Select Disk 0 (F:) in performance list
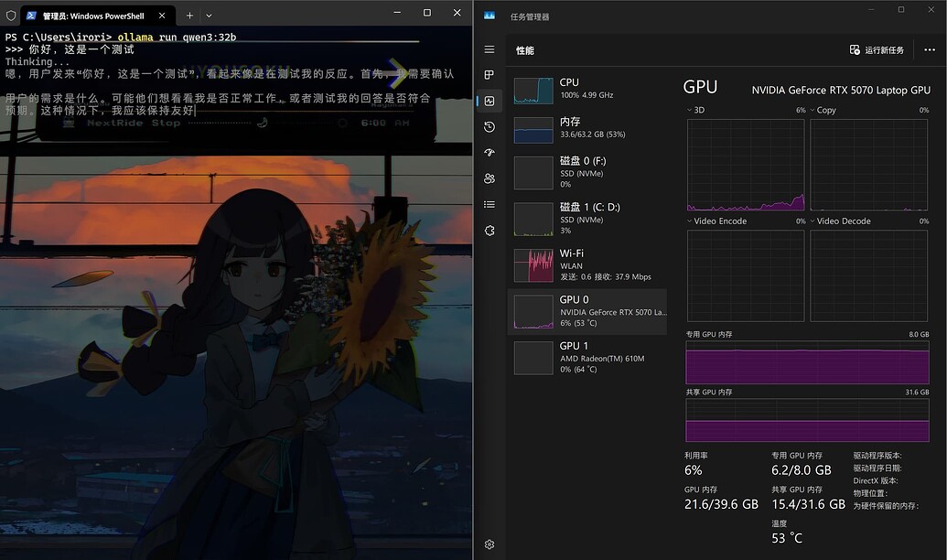The width and height of the screenshot is (947, 560). pos(587,172)
